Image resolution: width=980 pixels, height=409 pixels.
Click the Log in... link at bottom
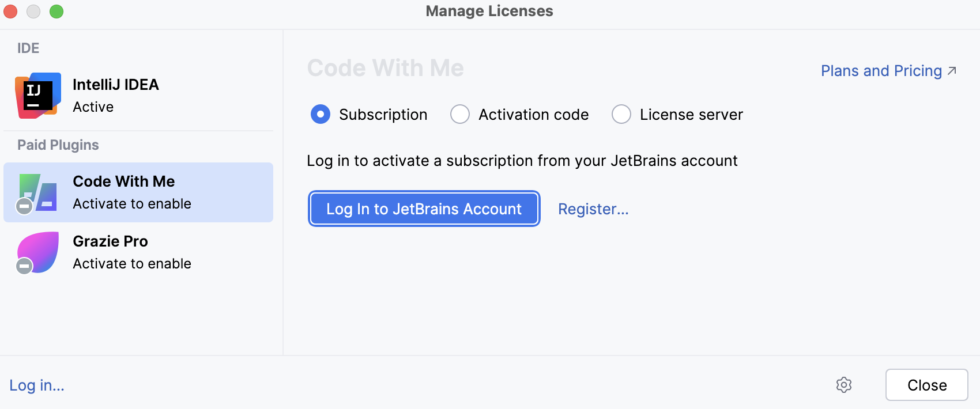point(37,385)
